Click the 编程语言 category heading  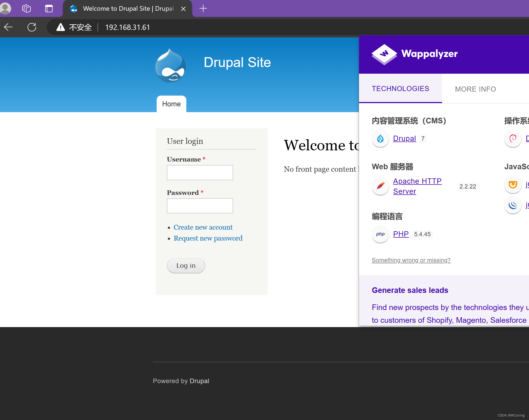pos(387,216)
